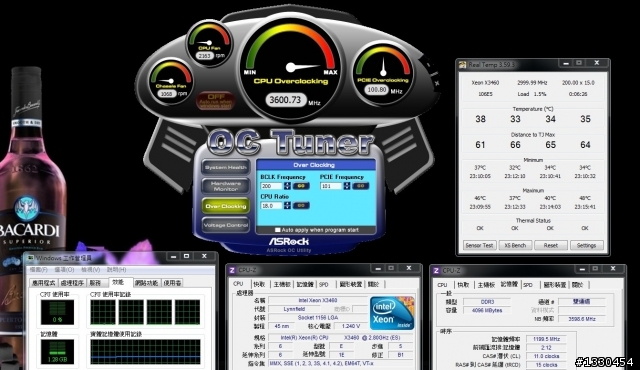Viewport: 640px width, 370px height.
Task: Click Sensor Test button in Real Temp
Action: (x=480, y=245)
